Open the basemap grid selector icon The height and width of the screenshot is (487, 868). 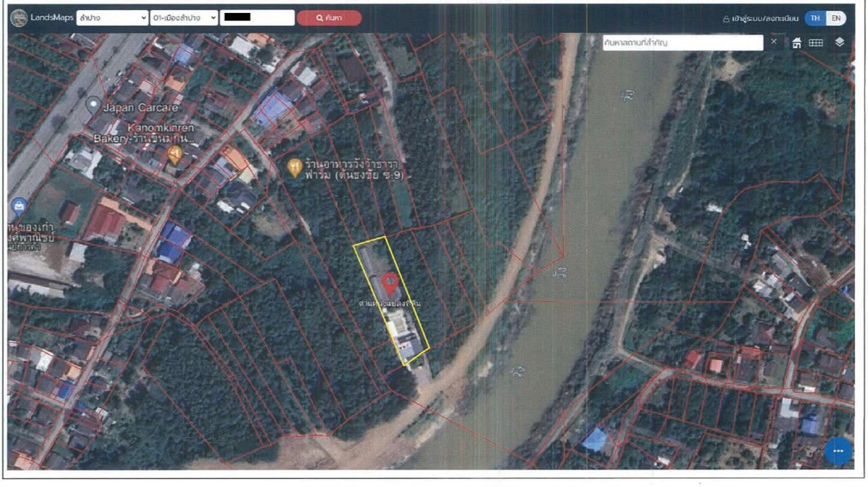click(815, 43)
